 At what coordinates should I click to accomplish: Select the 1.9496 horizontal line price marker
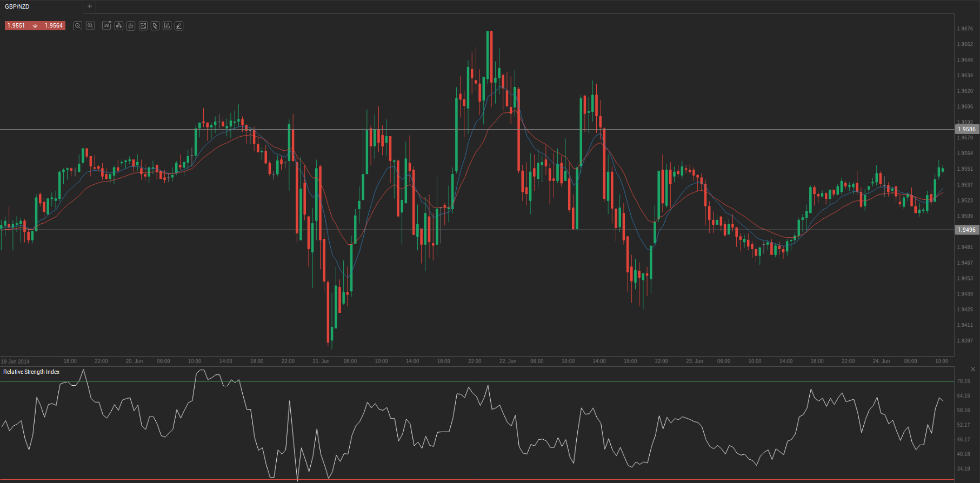click(x=966, y=230)
